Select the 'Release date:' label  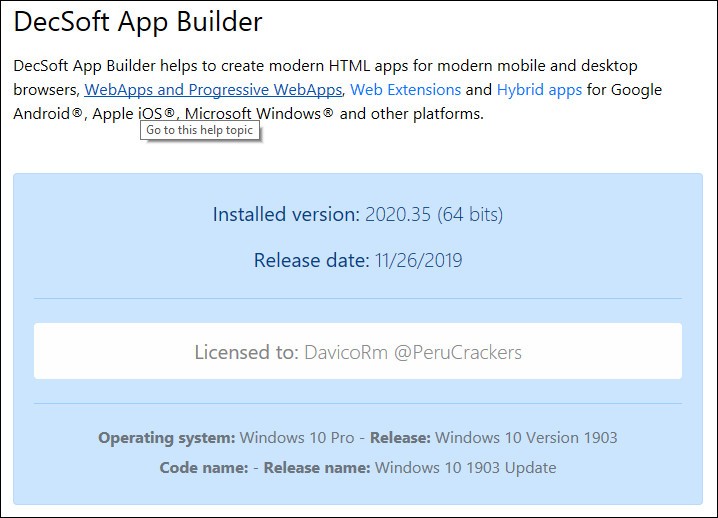click(x=311, y=260)
